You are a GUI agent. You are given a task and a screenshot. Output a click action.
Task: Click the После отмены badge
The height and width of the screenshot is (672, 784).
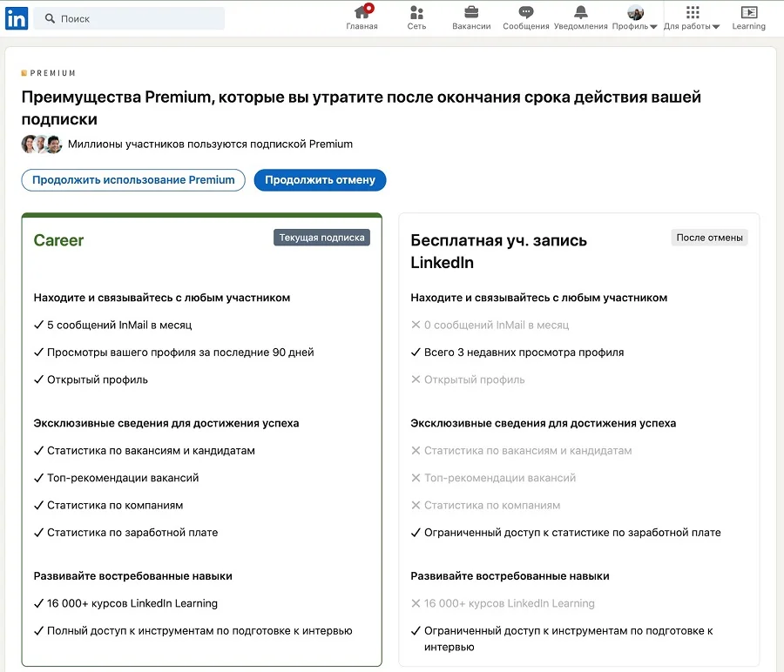pyautogui.click(x=709, y=237)
